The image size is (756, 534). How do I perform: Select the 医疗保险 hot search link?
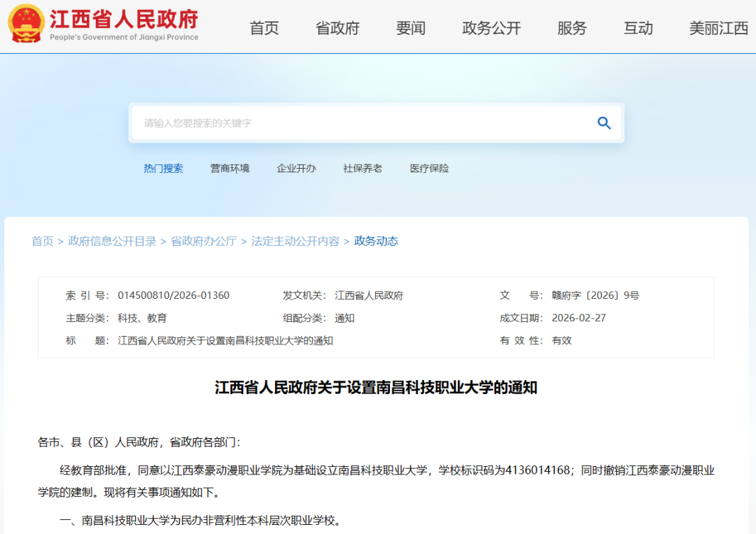click(428, 168)
